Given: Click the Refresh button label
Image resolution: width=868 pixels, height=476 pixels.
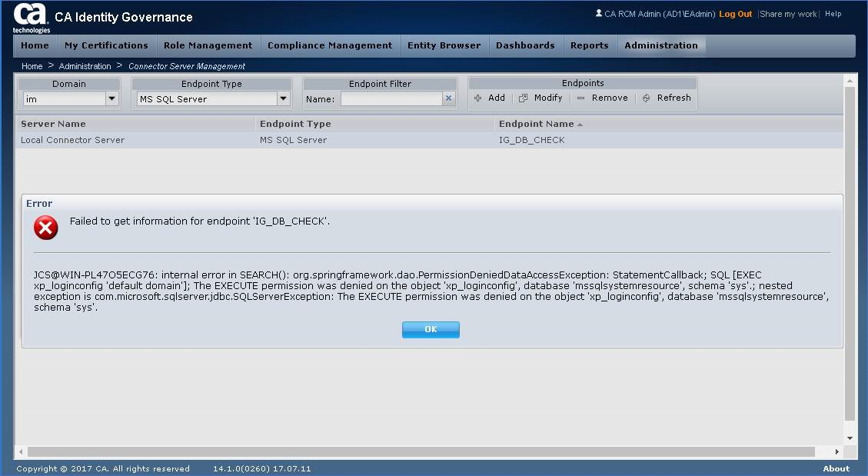Looking at the screenshot, I should (x=673, y=98).
